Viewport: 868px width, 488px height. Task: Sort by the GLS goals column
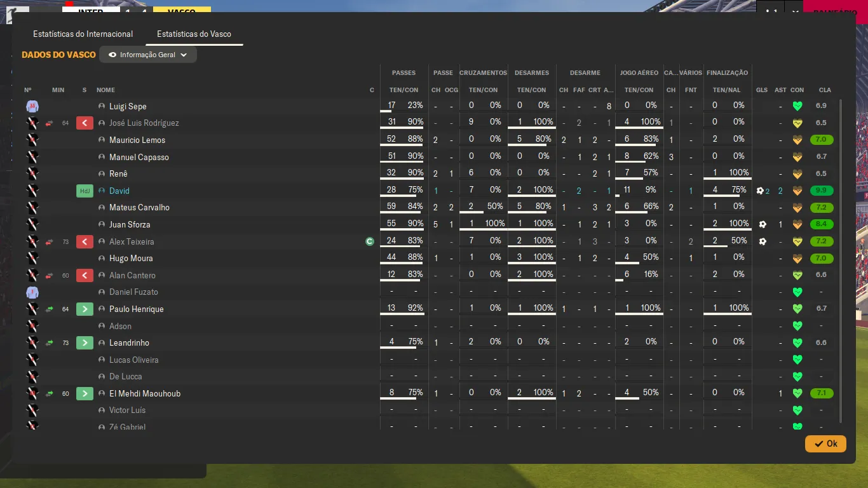click(x=762, y=90)
